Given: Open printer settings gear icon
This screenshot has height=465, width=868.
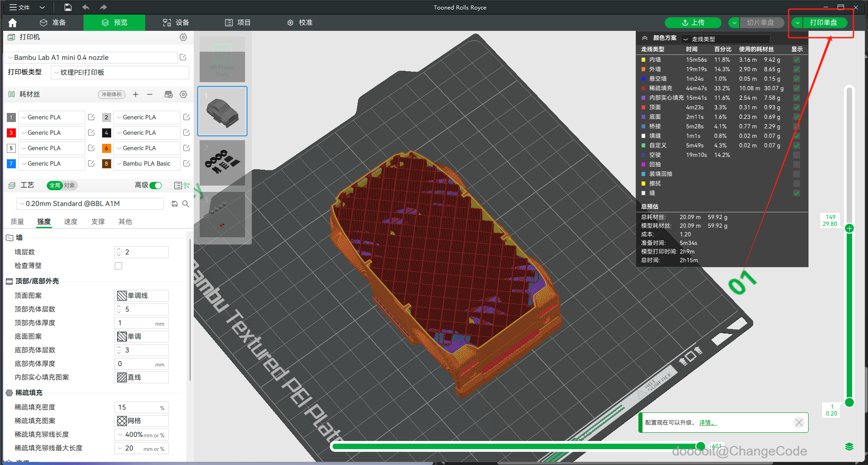Looking at the screenshot, I should point(183,37).
